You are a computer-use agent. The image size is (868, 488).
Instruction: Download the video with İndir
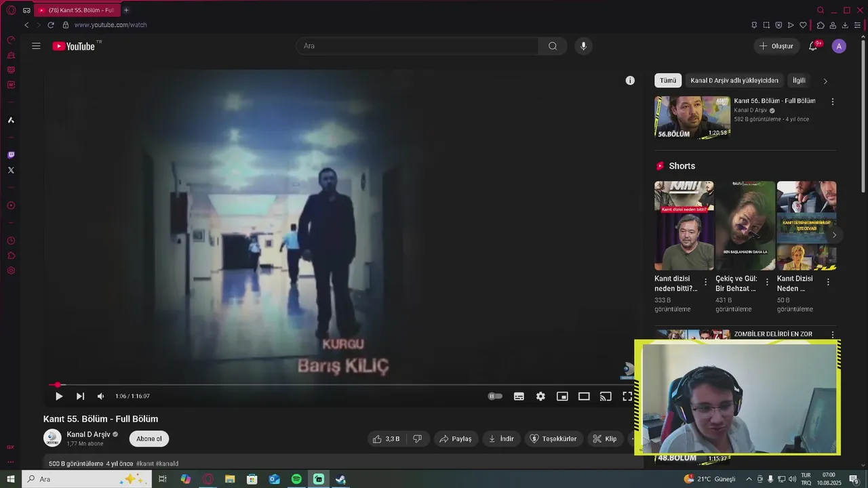click(501, 439)
